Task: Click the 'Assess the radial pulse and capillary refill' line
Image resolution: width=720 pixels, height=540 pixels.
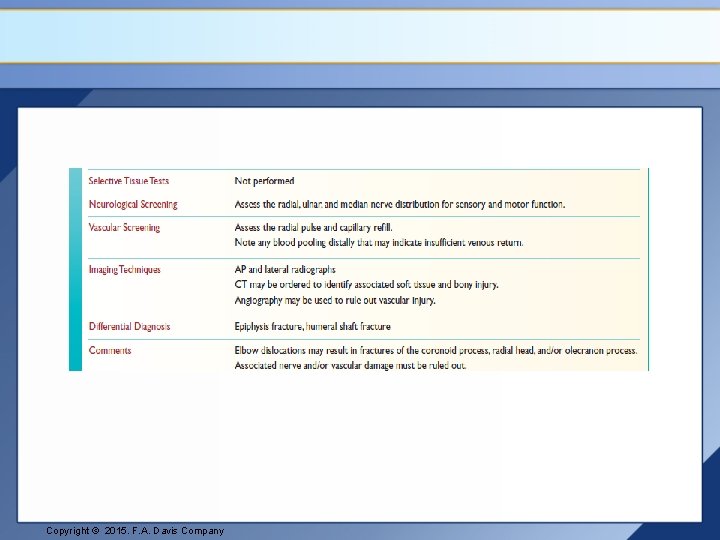Action: 313,228
